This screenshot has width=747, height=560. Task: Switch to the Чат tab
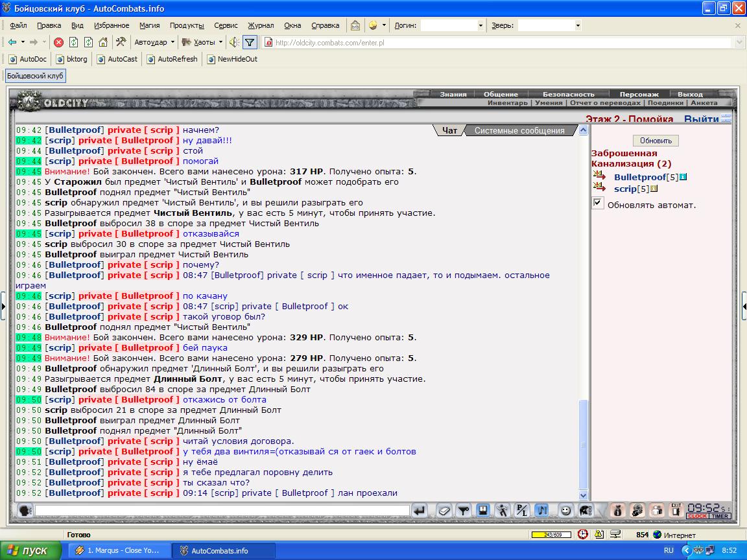click(x=449, y=130)
